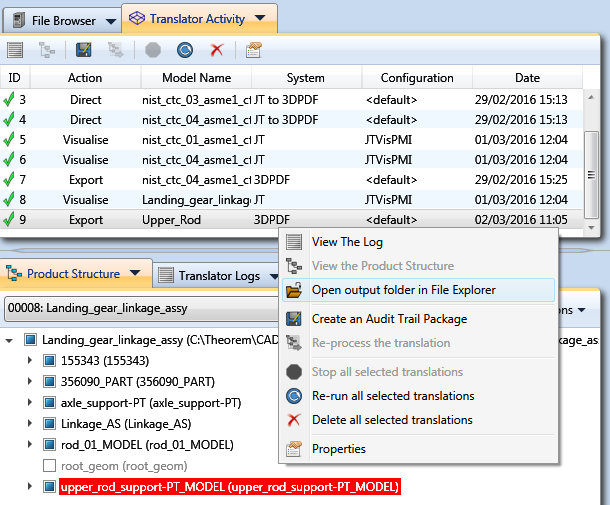Click the Translator Activity cube icon

coord(137,18)
